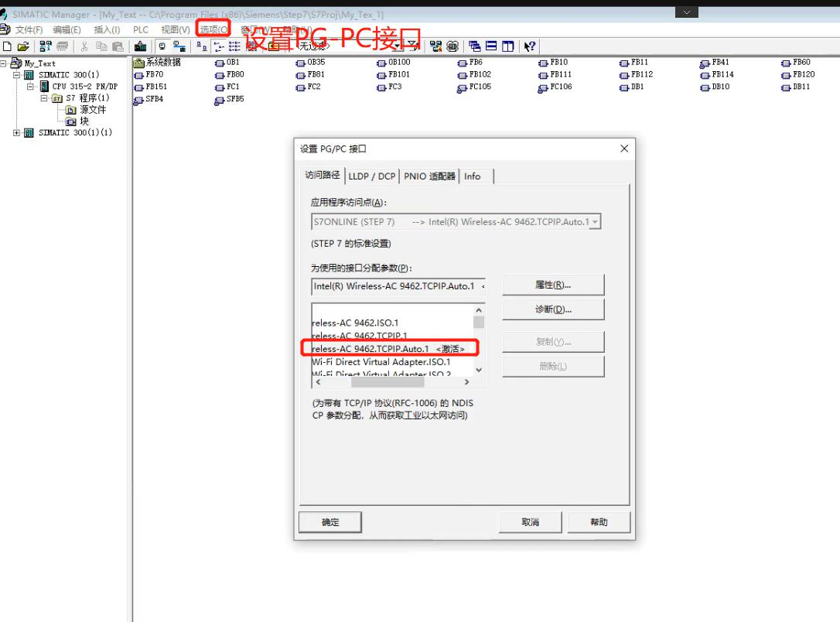840x622 pixels.
Task: Open the 视图(V) menu
Action: point(176,29)
